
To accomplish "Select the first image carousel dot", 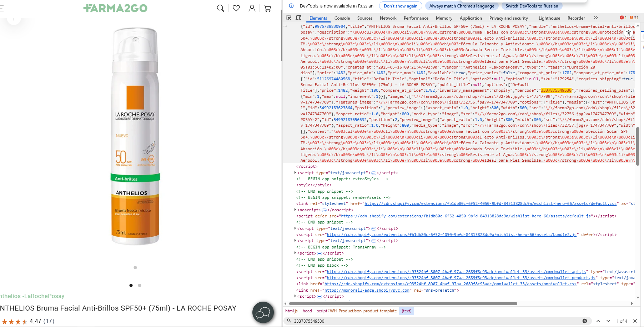I will click(131, 285).
